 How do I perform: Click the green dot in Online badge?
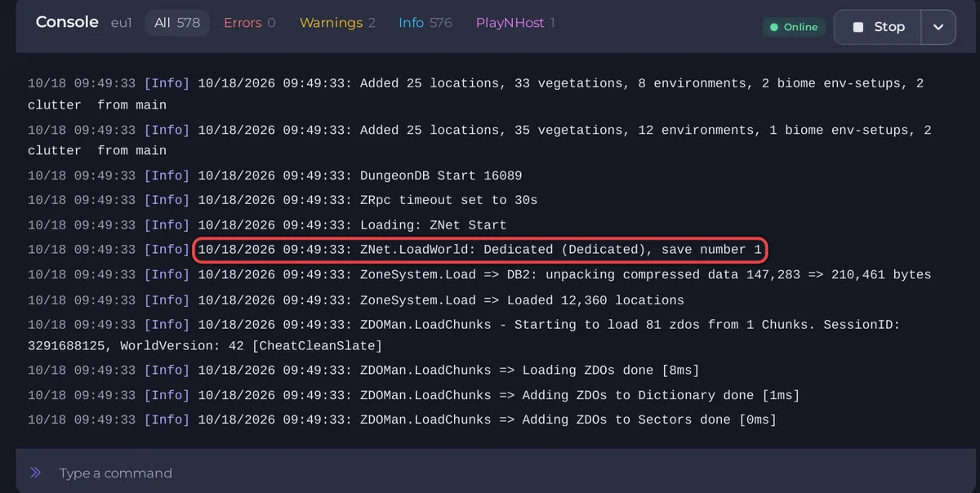tap(774, 27)
